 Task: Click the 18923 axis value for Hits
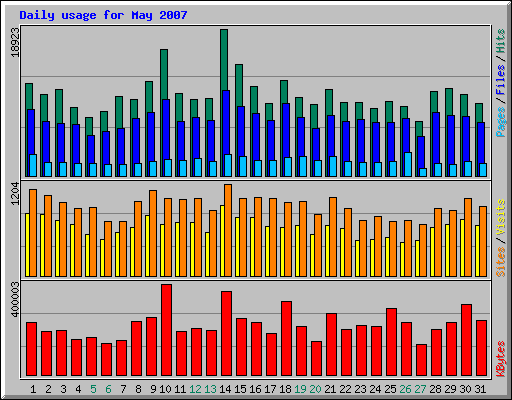[15, 42]
